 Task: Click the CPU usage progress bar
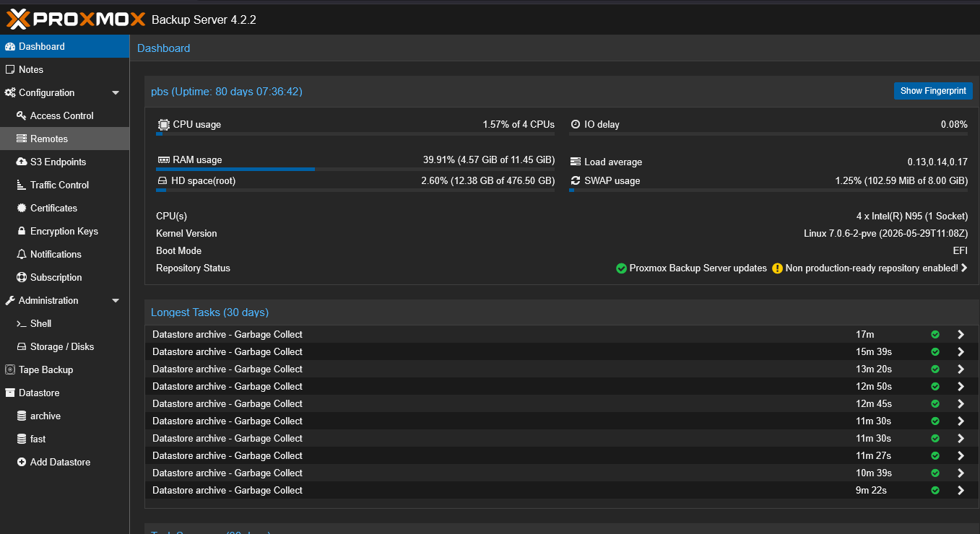[x=355, y=133]
